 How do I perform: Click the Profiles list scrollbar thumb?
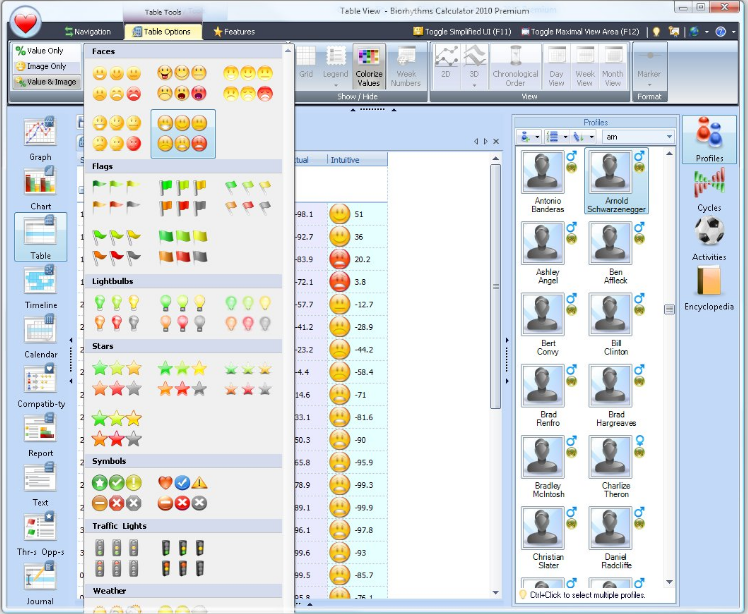pyautogui.click(x=669, y=309)
